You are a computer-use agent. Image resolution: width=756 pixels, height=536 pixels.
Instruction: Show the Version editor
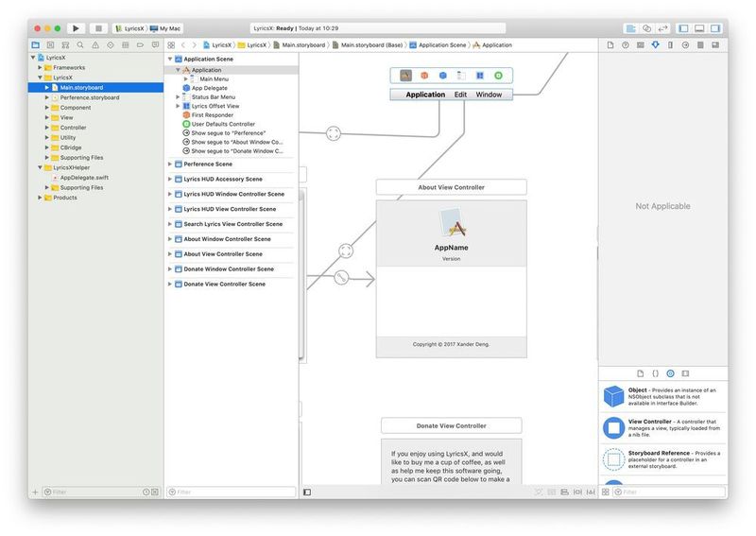point(663,28)
